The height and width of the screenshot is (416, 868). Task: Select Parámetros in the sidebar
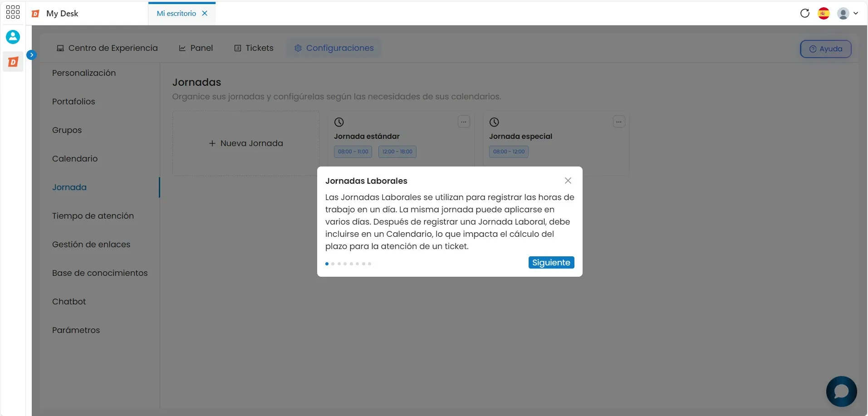coord(76,330)
